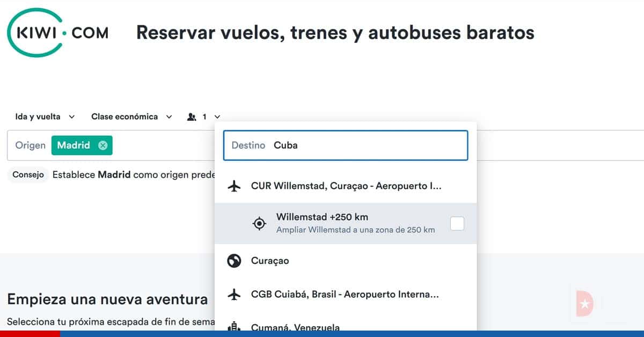Click the globe icon next to Curaçao
Viewport: 644px width, 337px height.
[x=234, y=261]
